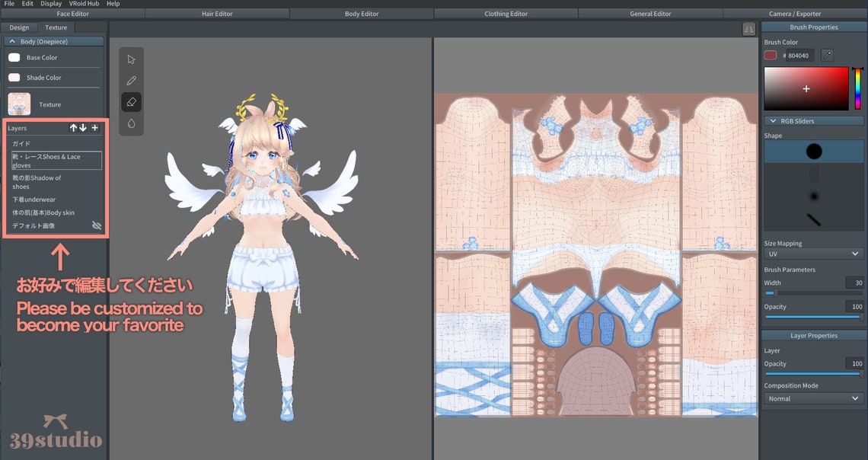The height and width of the screenshot is (460, 868).
Task: Choose the solid round brush shape
Action: tap(814, 151)
